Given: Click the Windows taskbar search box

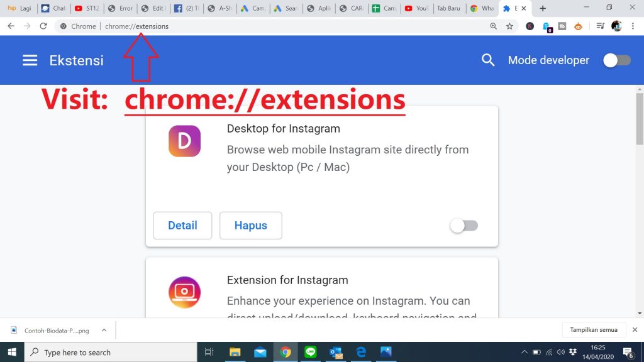Looking at the screenshot, I should click(110, 353).
